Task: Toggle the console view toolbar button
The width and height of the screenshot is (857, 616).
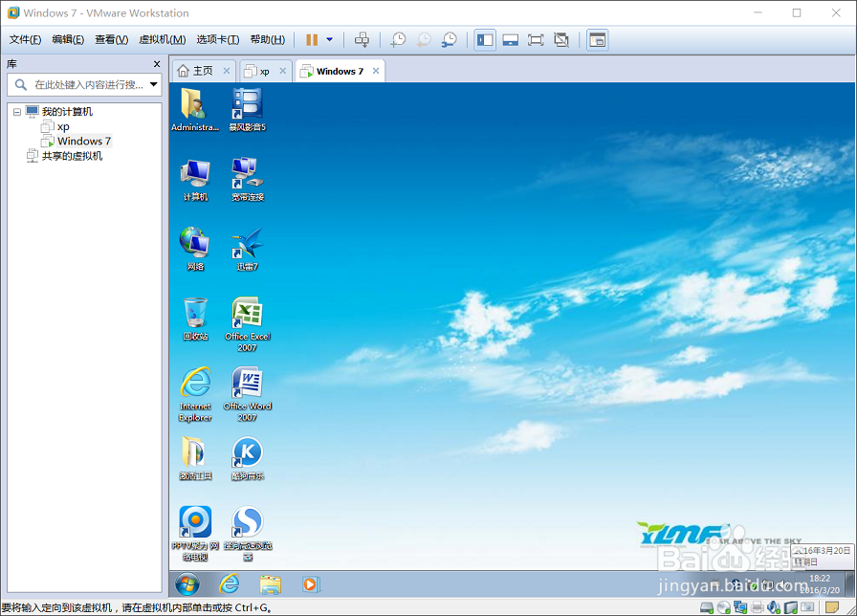Action: point(598,40)
